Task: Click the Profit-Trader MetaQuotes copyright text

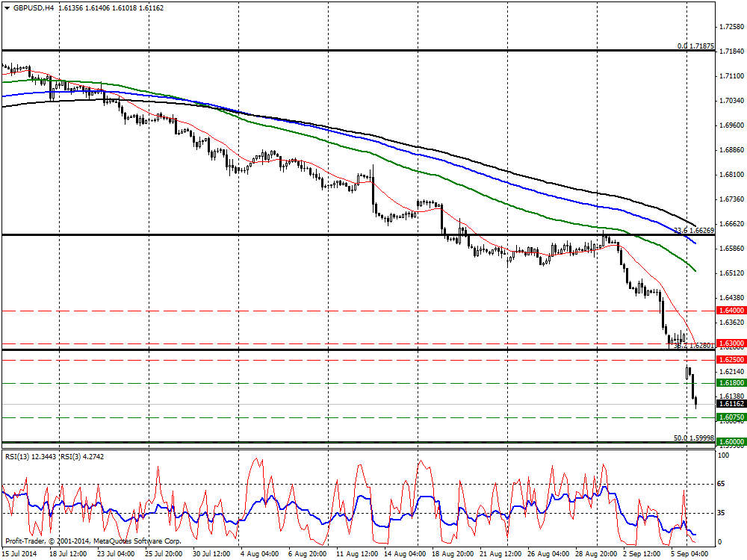Action: coord(93,541)
